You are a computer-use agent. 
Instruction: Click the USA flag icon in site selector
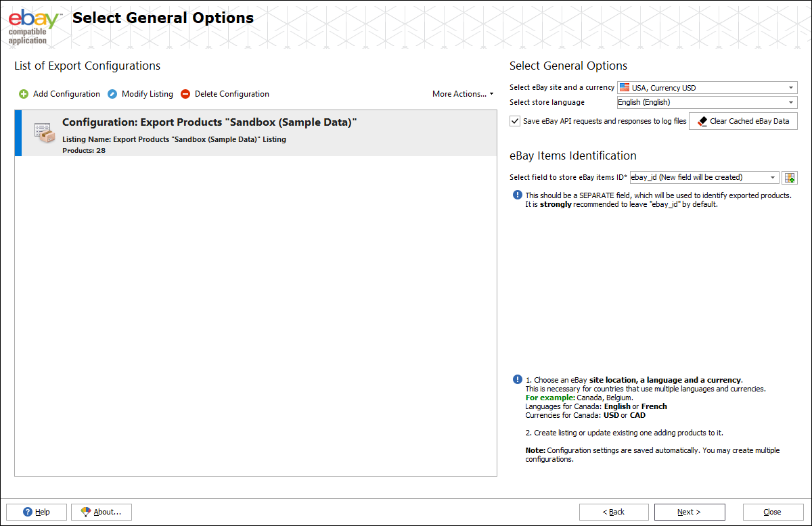(624, 88)
